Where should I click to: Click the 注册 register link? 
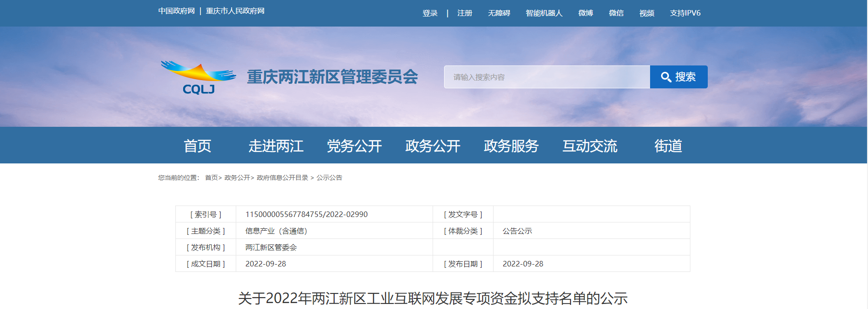465,13
